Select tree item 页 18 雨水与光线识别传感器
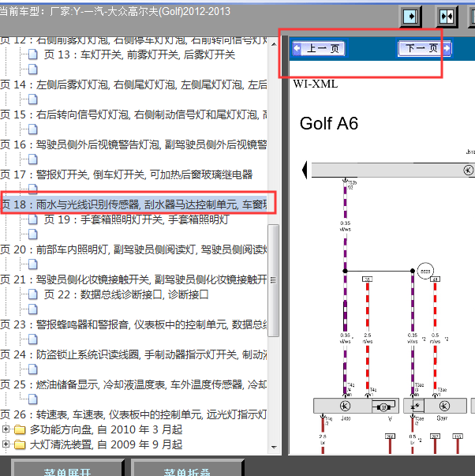Screen dimensions: 475x476 (133, 204)
